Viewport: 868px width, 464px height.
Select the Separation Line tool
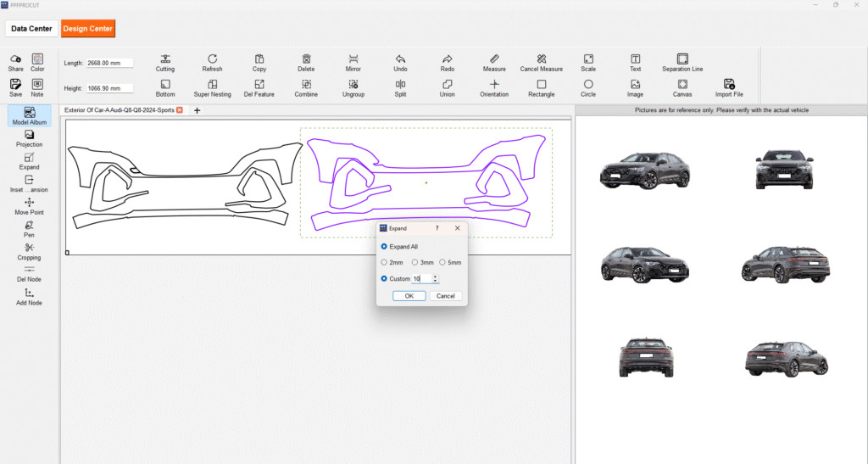(x=682, y=59)
